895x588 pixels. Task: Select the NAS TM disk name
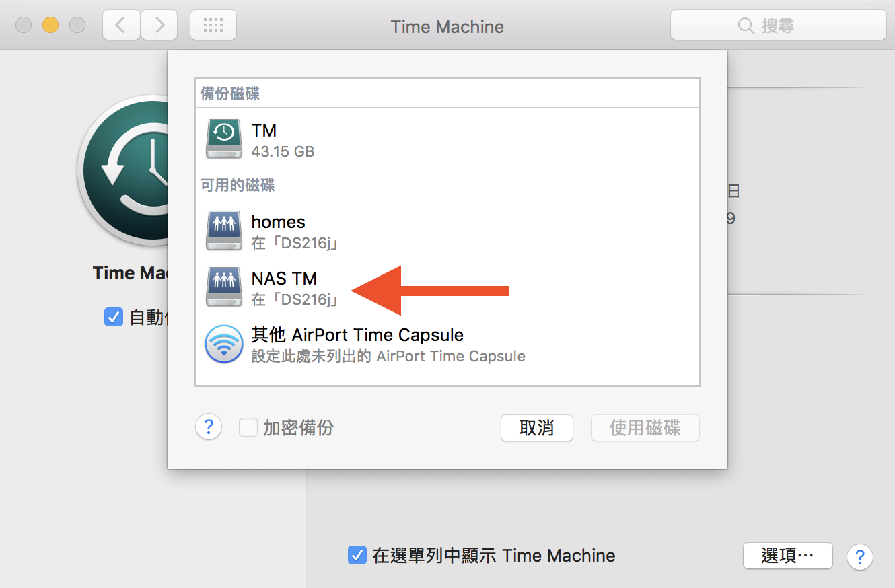pyautogui.click(x=284, y=279)
